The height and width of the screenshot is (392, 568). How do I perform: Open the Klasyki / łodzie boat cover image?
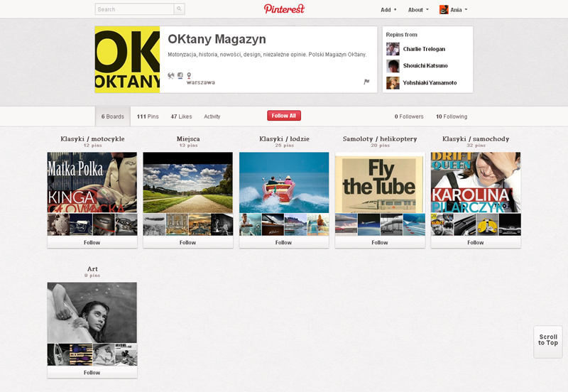tap(284, 182)
